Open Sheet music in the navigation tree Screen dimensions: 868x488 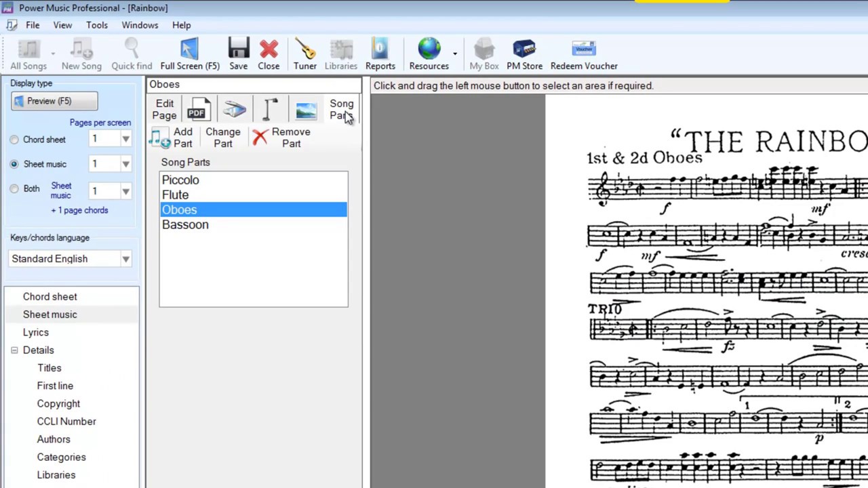(50, 314)
